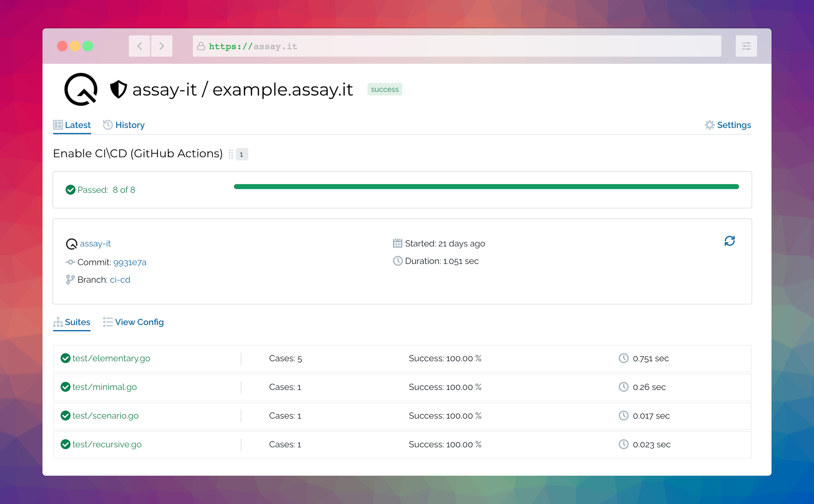Click "Cases: 1" in the recursive.go row

(285, 445)
